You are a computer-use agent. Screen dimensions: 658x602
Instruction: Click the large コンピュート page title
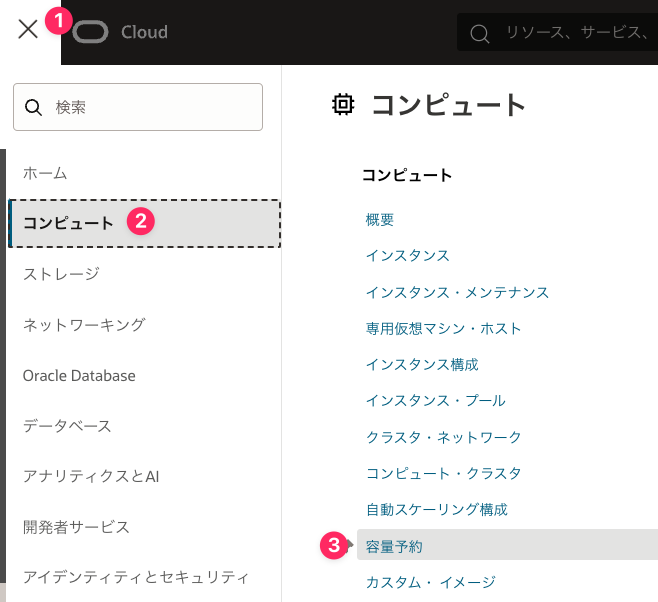(449, 105)
